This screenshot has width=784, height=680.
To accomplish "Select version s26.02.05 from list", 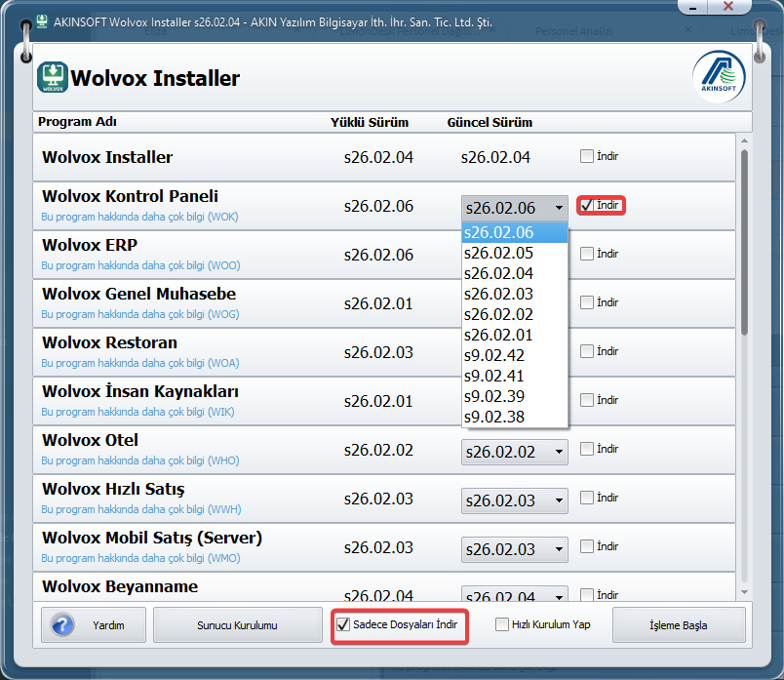I will (x=513, y=253).
